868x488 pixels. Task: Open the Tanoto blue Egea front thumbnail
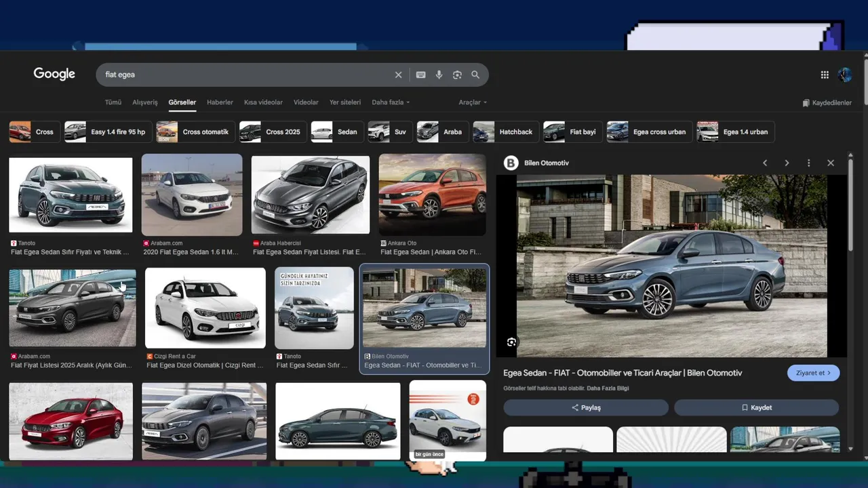[71, 195]
